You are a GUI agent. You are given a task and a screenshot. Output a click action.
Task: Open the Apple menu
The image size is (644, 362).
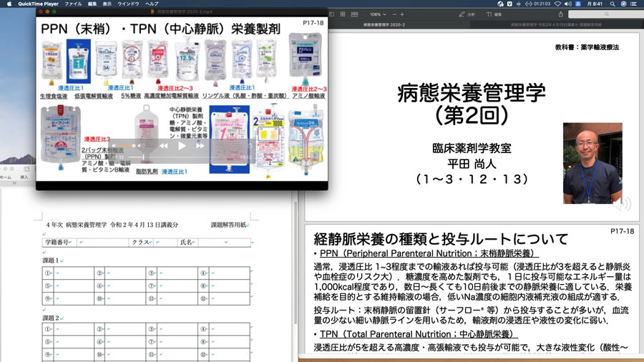coord(9,4)
